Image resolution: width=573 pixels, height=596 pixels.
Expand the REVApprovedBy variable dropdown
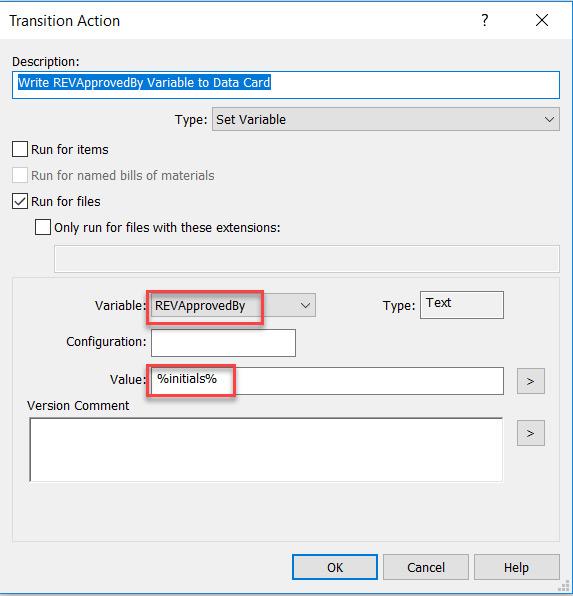pos(233,305)
